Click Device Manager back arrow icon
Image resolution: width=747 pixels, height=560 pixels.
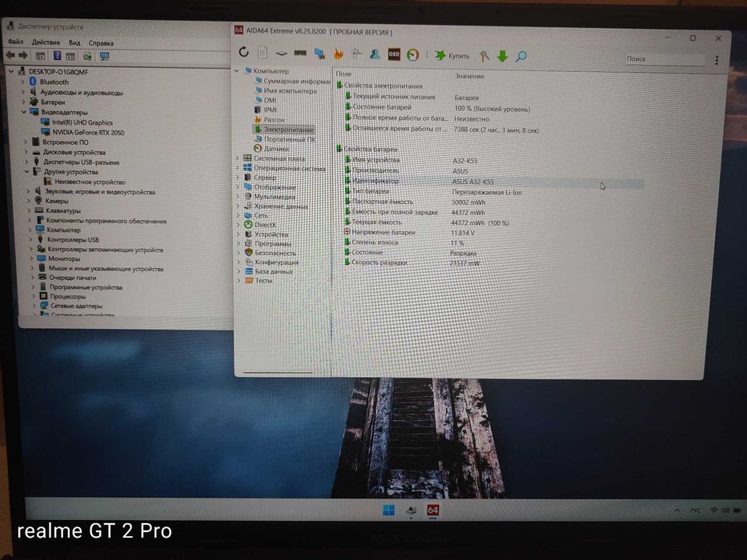pyautogui.click(x=10, y=55)
